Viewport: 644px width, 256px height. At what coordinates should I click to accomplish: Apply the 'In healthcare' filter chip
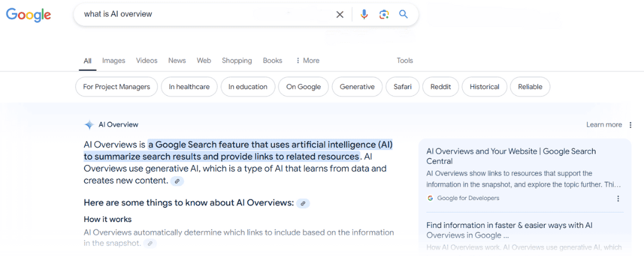point(189,87)
